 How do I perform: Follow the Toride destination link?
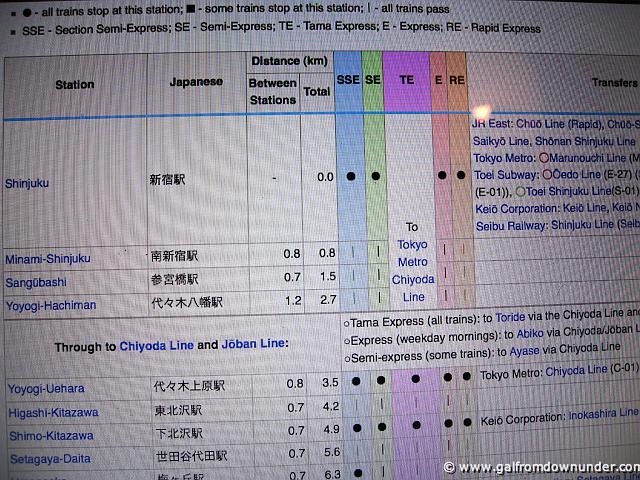pos(510,317)
